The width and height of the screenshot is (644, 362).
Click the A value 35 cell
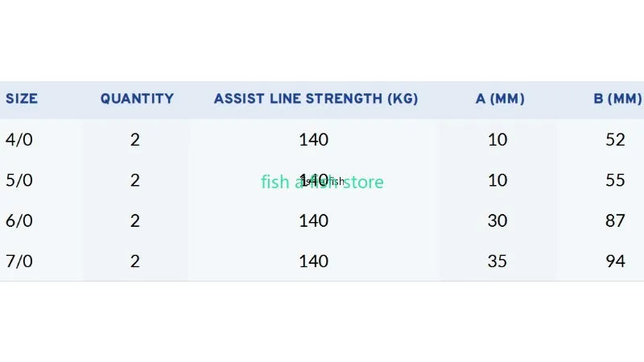point(497,261)
